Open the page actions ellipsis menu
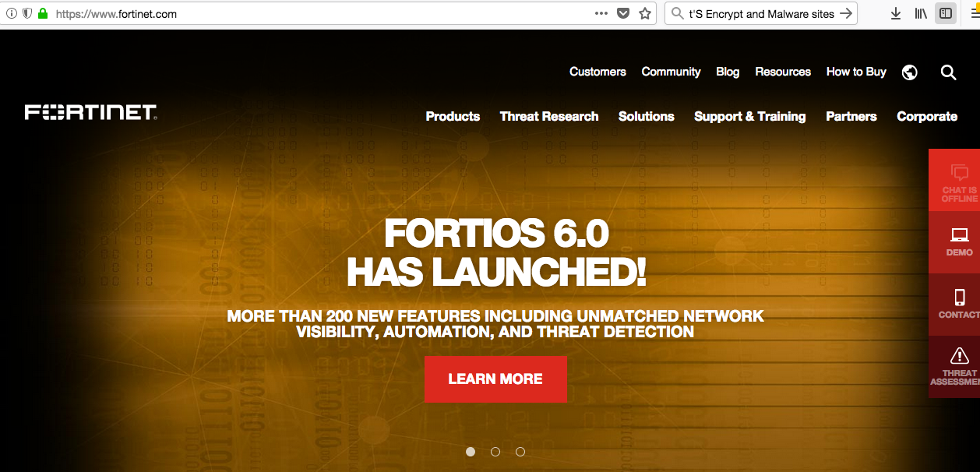Image resolution: width=980 pixels, height=472 pixels. (x=601, y=13)
